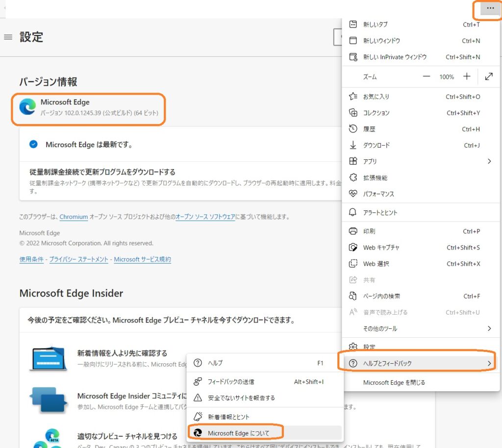Open Downloads via its arrow icon

[353, 145]
